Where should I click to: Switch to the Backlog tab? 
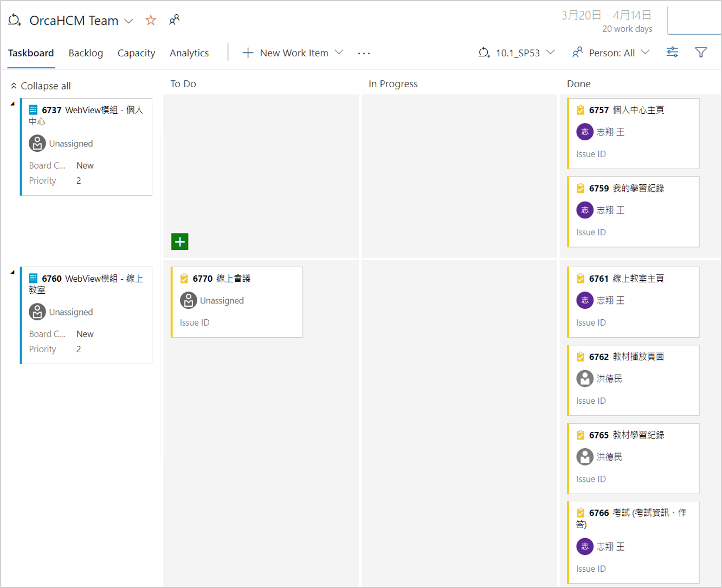(x=86, y=53)
